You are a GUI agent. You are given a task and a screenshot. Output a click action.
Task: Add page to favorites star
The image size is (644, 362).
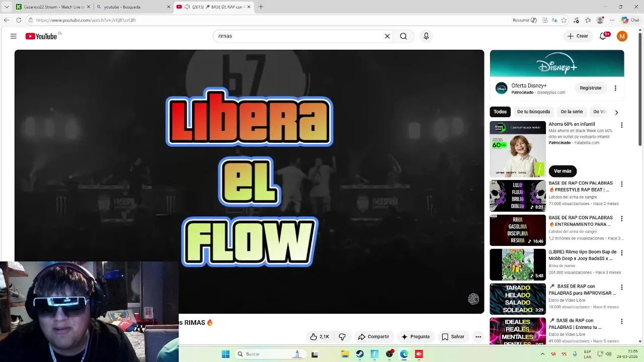pyautogui.click(x=564, y=20)
